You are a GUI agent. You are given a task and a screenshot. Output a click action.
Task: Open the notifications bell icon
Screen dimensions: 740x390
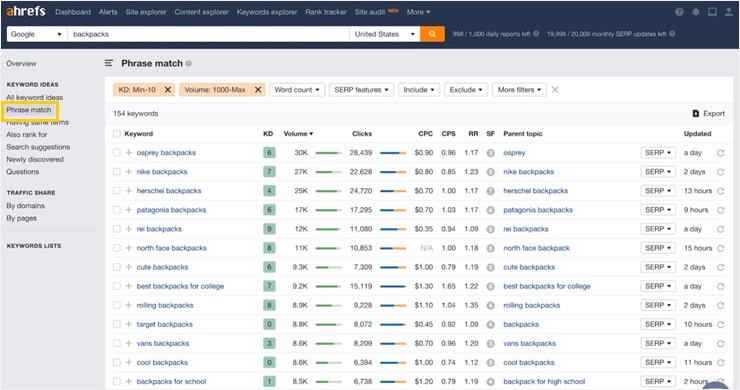pos(696,12)
